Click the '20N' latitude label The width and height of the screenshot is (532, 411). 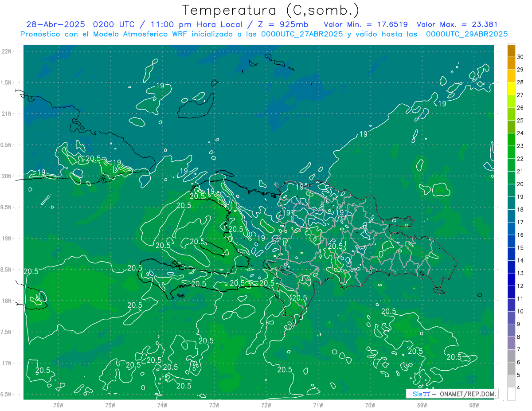coord(8,176)
